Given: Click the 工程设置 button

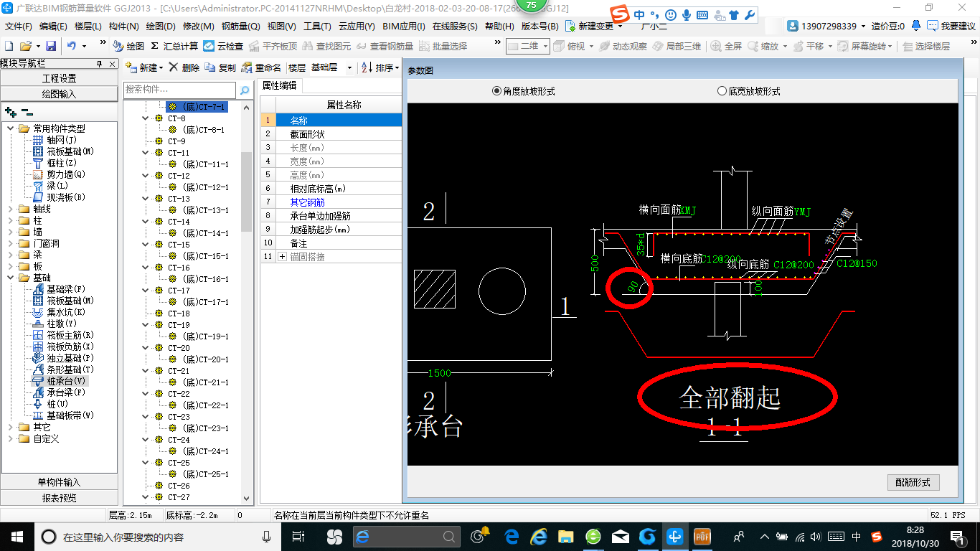Looking at the screenshot, I should coord(60,78).
